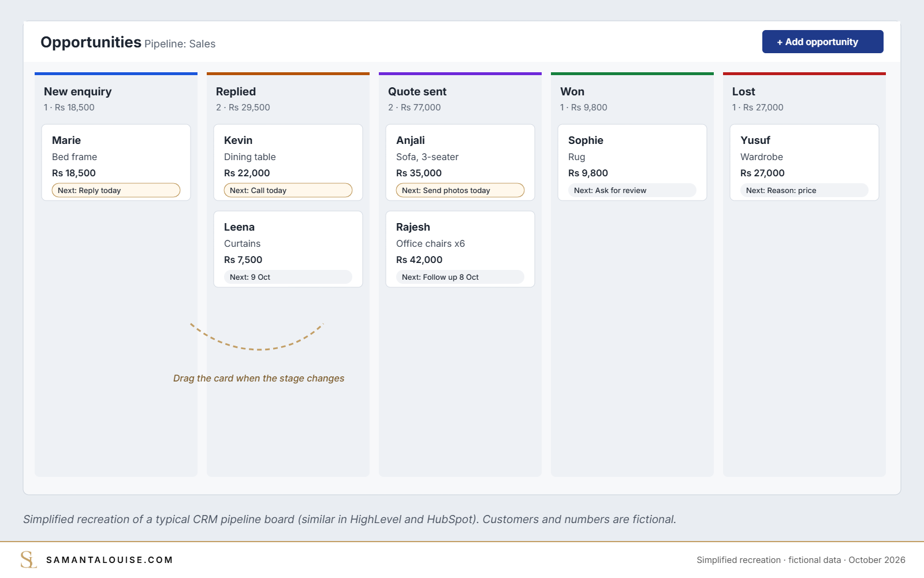Click the Rs 42,000 amount on Rajesh's card
This screenshot has width=924, height=578.
[x=419, y=260]
